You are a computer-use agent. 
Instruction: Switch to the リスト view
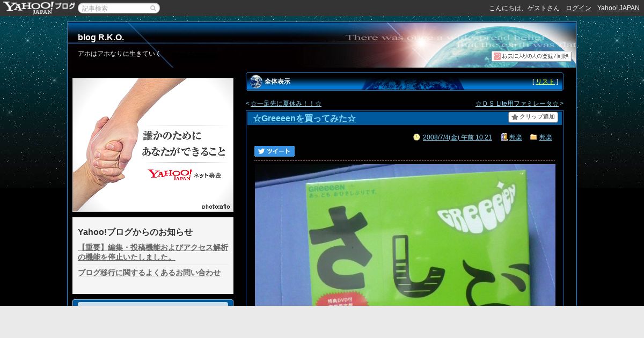[x=545, y=82]
